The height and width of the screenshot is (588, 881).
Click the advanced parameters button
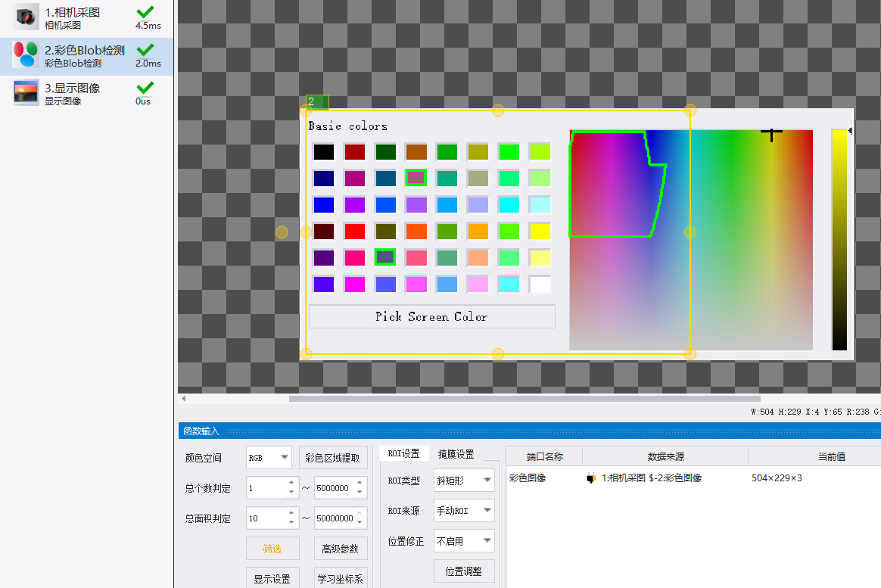point(341,549)
